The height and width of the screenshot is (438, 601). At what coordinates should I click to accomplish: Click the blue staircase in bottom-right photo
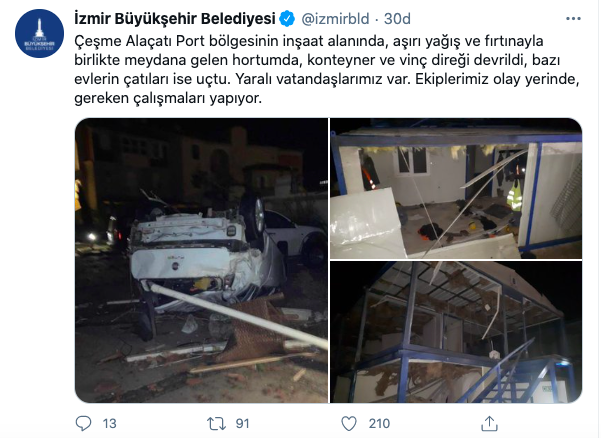pyautogui.click(x=514, y=374)
